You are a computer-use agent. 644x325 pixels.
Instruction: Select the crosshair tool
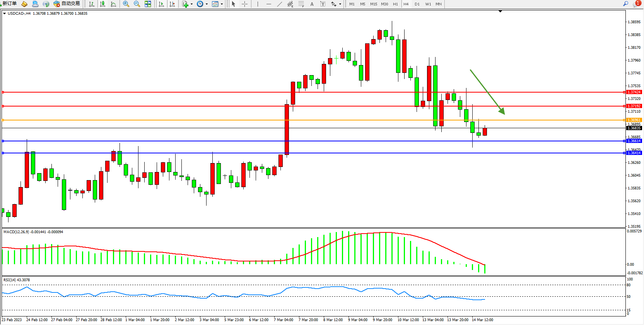coord(244,4)
